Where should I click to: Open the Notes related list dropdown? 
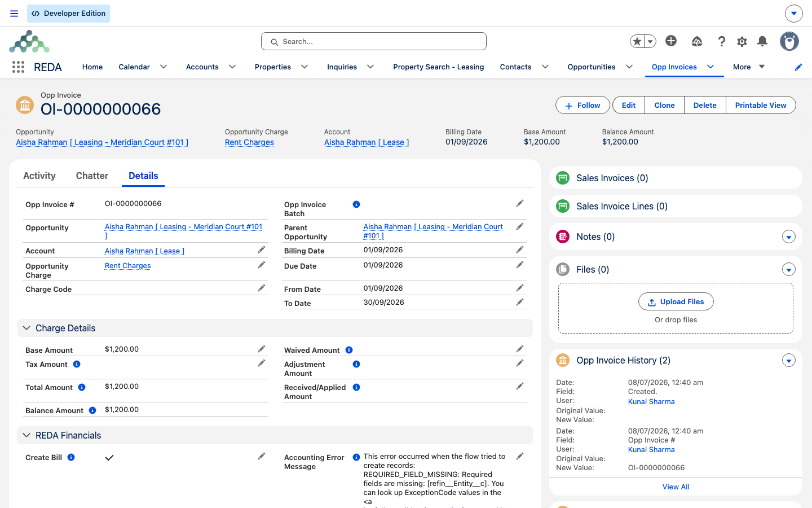pos(789,237)
